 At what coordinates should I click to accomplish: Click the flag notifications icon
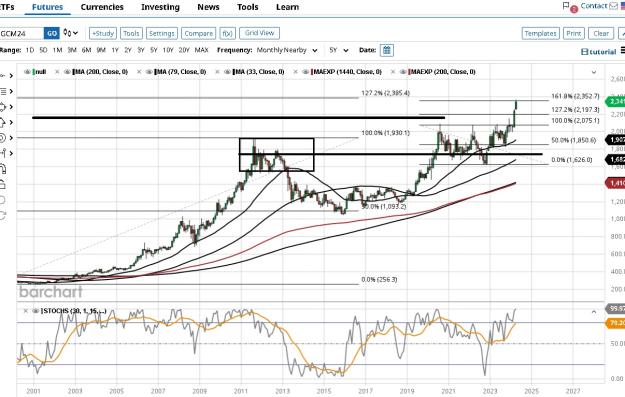[x=566, y=6]
